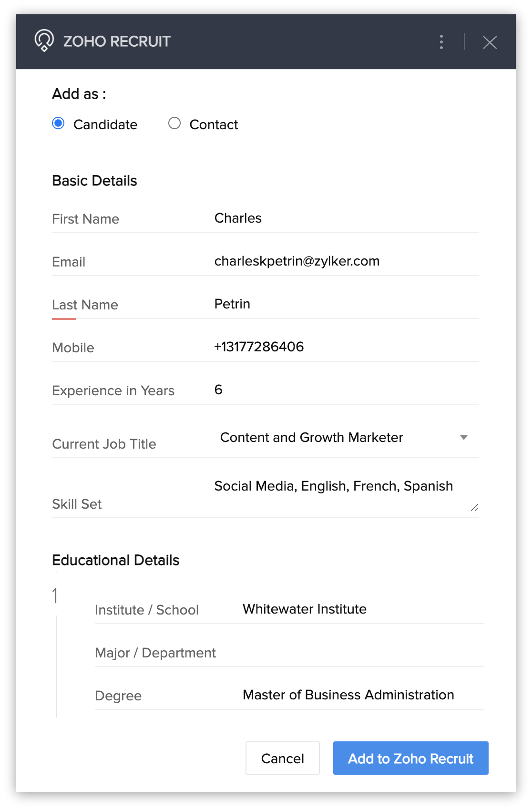Close the Zoho Recruit panel

[x=490, y=42]
